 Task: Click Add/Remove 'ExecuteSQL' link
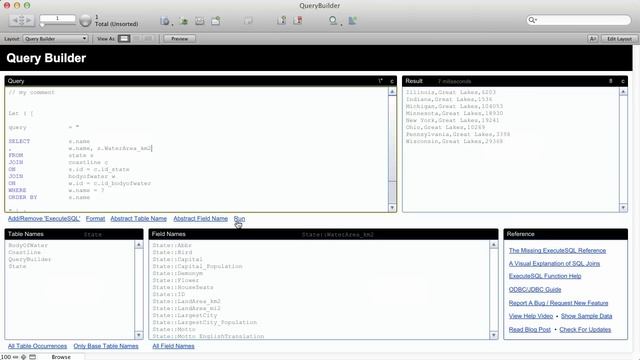pyautogui.click(x=44, y=219)
